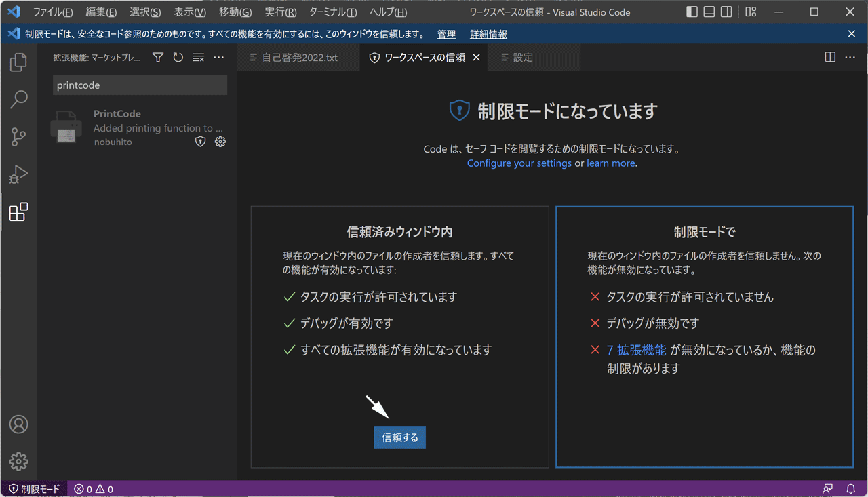Click the printcode extension search field
The height and width of the screenshot is (497, 868).
(140, 85)
